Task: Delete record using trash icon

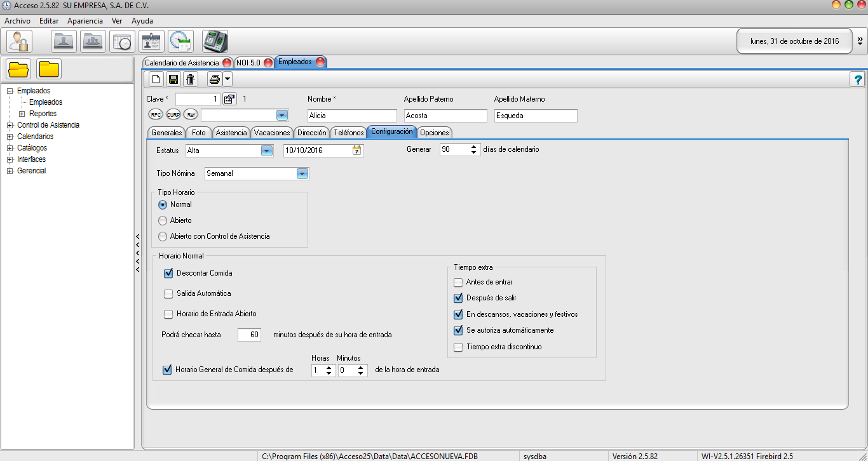Action: click(190, 79)
